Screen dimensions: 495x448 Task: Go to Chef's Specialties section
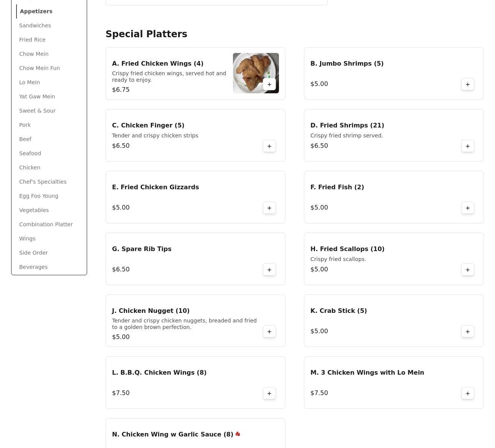(x=43, y=182)
